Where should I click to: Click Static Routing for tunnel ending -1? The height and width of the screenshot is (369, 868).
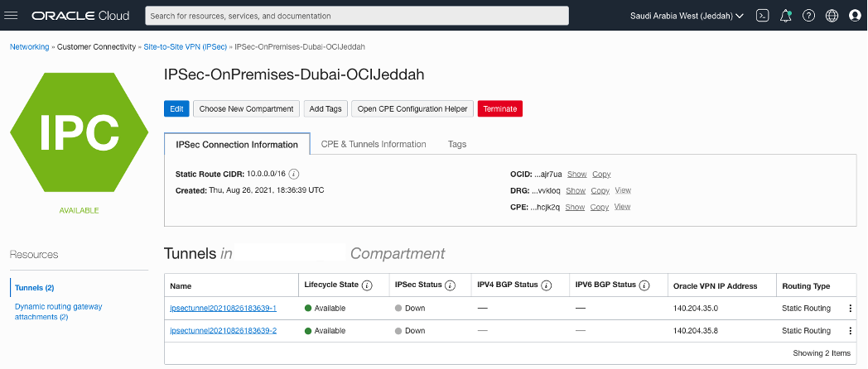click(806, 308)
